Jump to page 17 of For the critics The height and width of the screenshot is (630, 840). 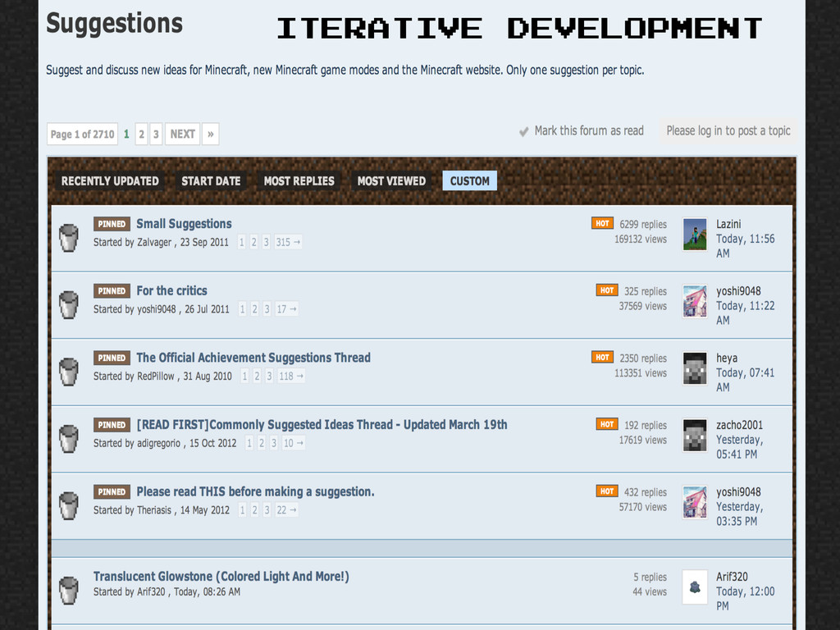286,309
